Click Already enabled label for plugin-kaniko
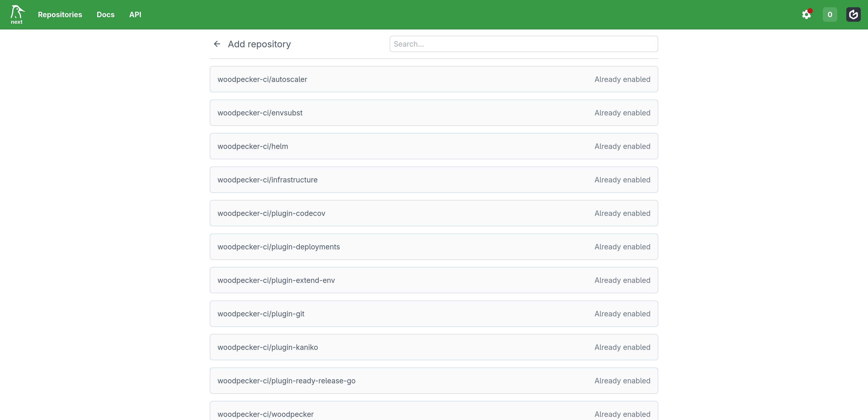The height and width of the screenshot is (420, 868). [x=622, y=347]
